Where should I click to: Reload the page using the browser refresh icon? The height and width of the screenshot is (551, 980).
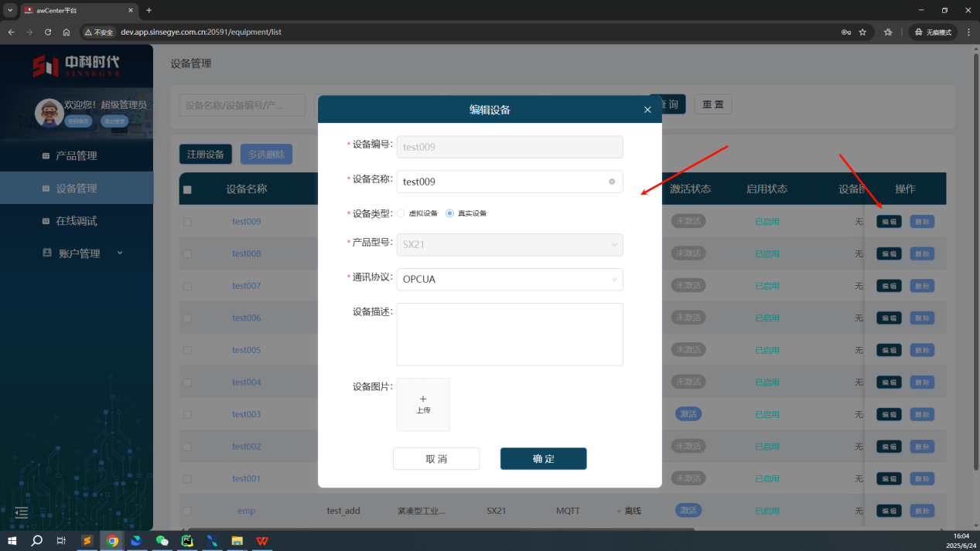pyautogui.click(x=48, y=32)
